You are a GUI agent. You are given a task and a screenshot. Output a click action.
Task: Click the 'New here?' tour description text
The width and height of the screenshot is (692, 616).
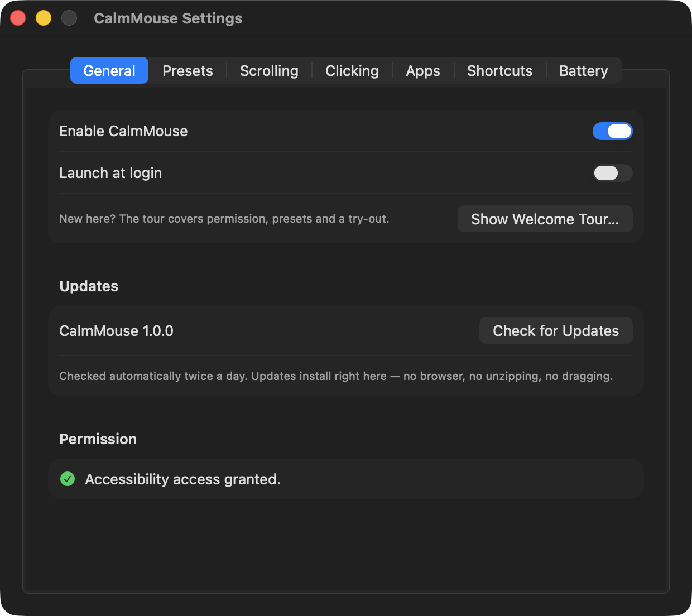point(224,219)
